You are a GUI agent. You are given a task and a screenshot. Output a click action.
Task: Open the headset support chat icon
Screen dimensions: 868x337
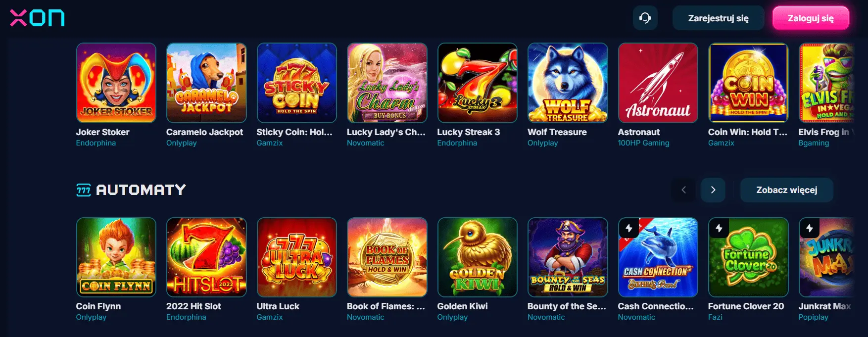click(x=645, y=18)
